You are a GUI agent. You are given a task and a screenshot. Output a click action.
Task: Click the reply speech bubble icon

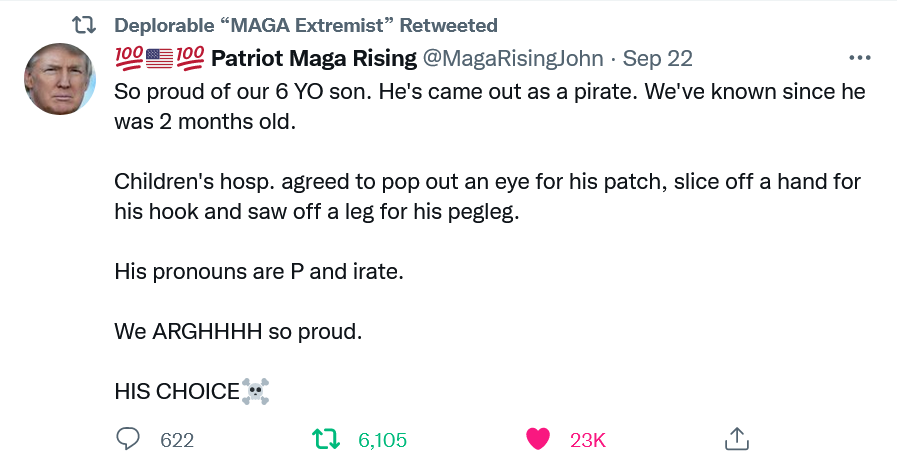pos(128,439)
